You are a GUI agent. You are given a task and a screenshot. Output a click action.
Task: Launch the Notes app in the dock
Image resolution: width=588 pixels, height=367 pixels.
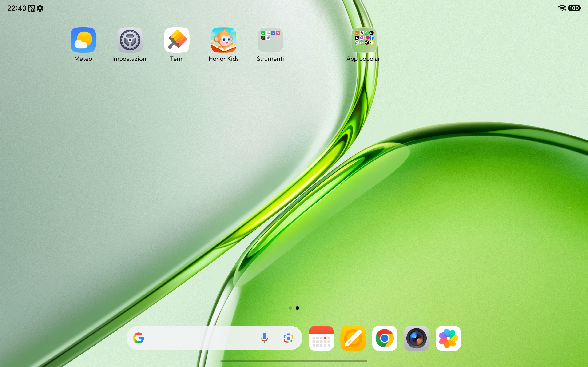[x=353, y=338]
